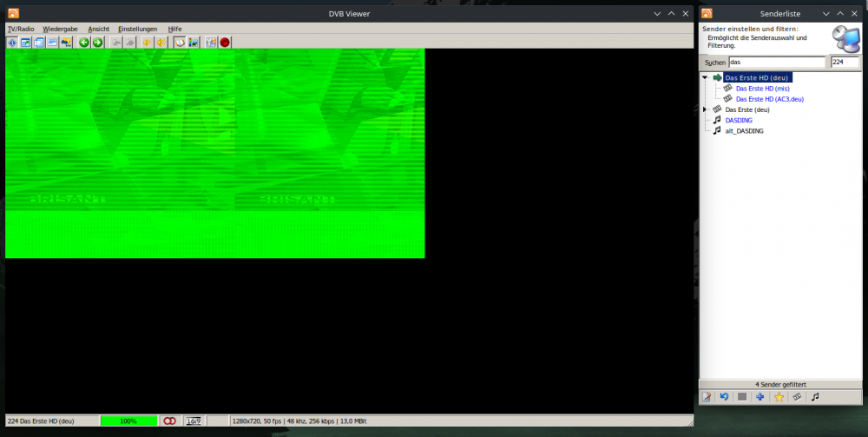Select 'Das Erste HD (deu)' in the channel list
Viewport: 868px width, 437px height.
click(x=756, y=77)
